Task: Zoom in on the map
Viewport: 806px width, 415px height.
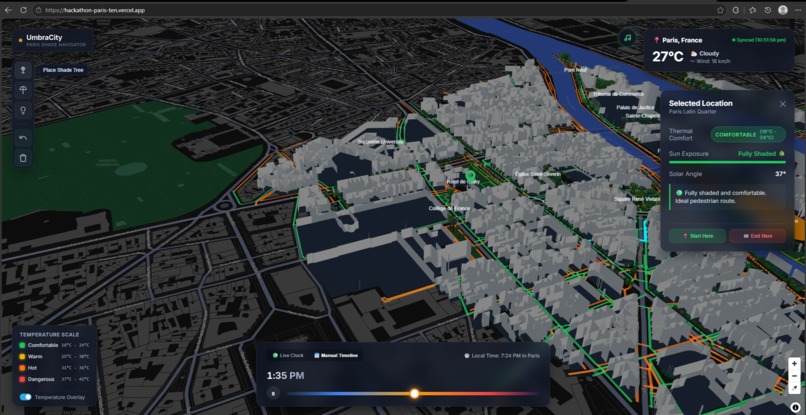Action: (794, 364)
